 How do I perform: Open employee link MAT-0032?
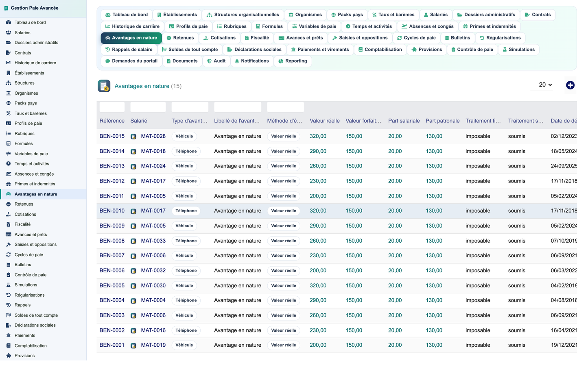[153, 270]
